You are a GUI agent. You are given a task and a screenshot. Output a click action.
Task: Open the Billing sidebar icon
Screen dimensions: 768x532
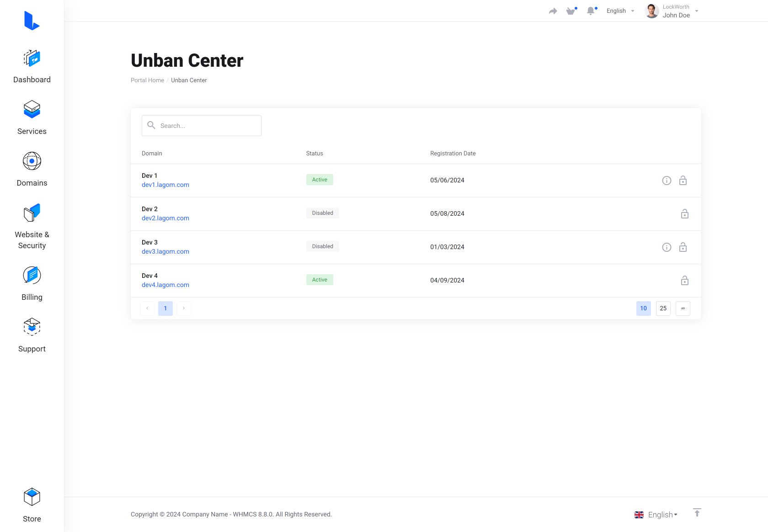(32, 275)
